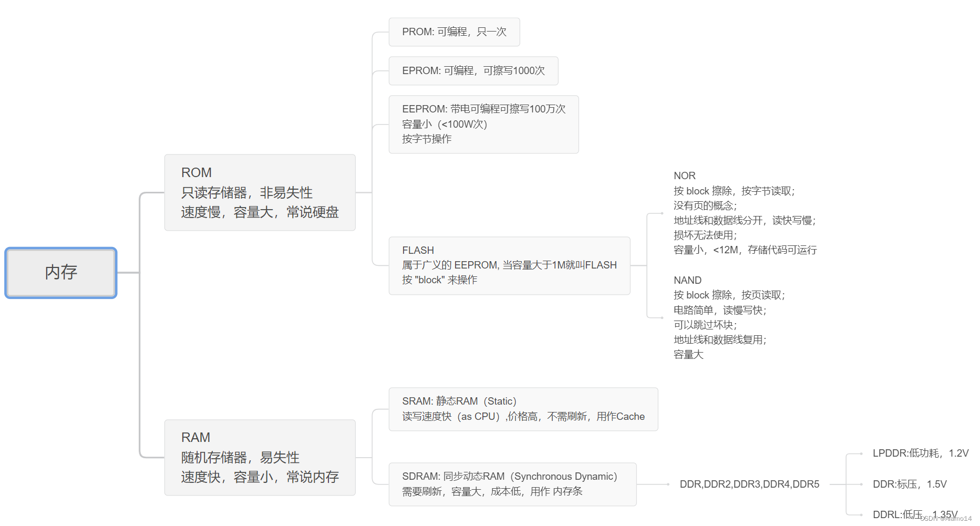This screenshot has height=526, width=980.
Task: Select the SDRAM 同步动态RAM node
Action: (512, 483)
